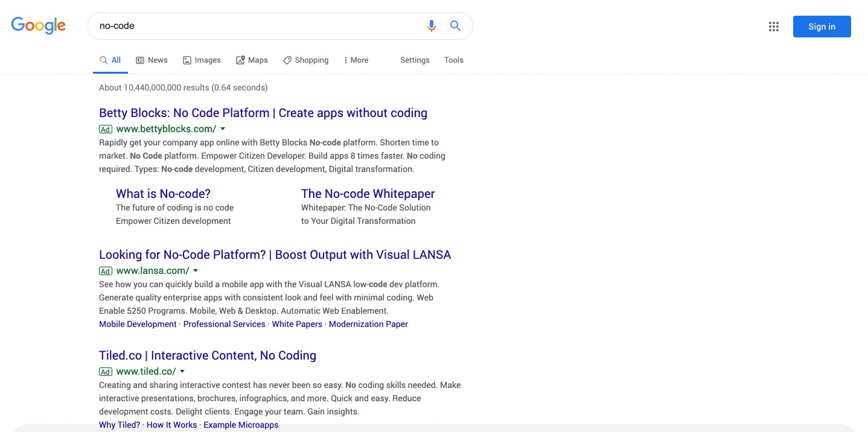Click the www.tiled.co/ URL
This screenshot has width=868, height=432.
click(x=146, y=372)
